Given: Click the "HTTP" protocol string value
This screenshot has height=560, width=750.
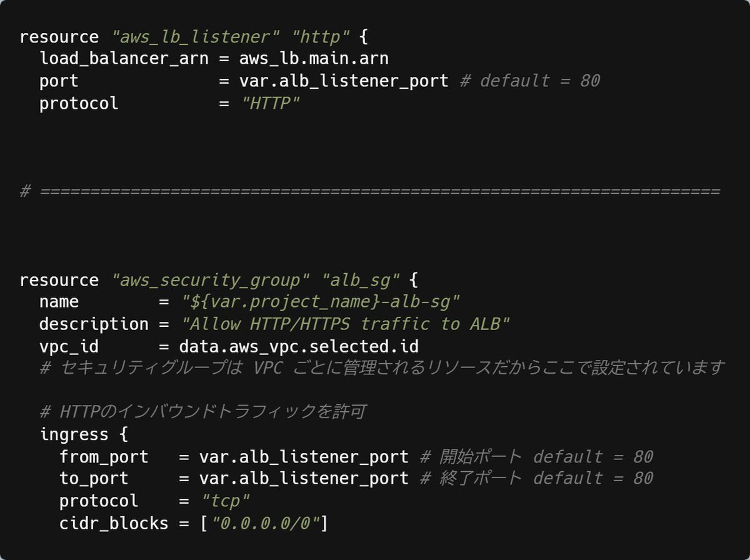Looking at the screenshot, I should coord(270,103).
